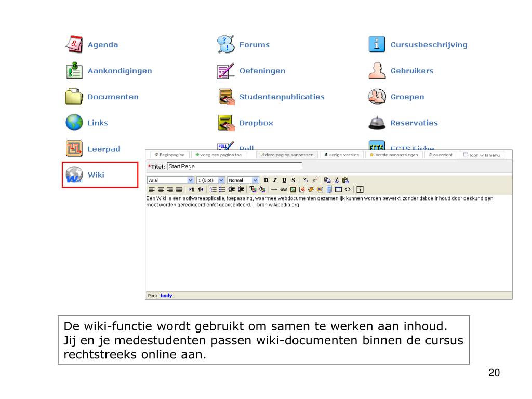The height and width of the screenshot is (399, 532).
Task: Open the background color picker
Action: (262, 189)
